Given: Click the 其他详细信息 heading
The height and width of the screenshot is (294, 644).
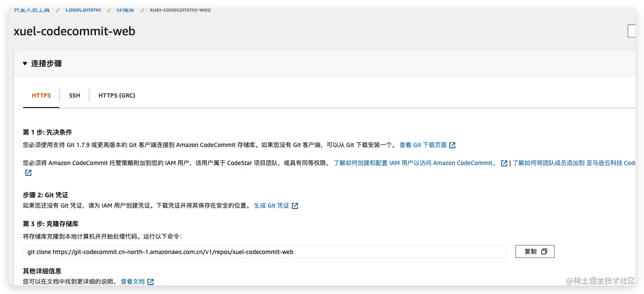Looking at the screenshot, I should (x=42, y=271).
